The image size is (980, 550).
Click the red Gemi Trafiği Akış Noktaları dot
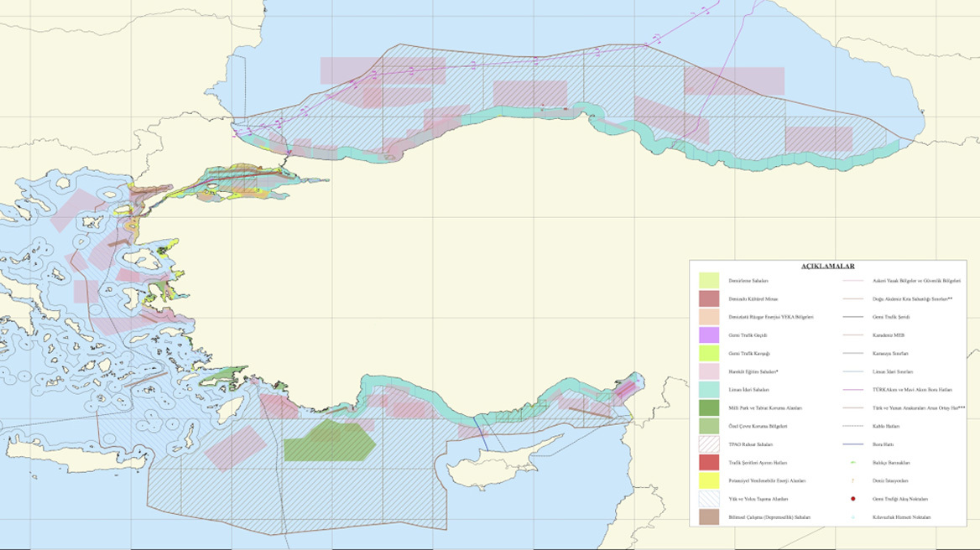point(853,499)
